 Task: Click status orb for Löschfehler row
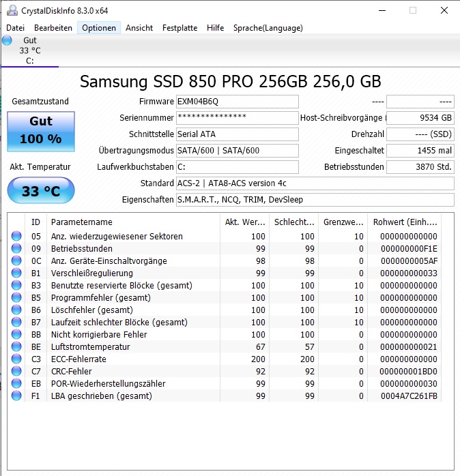16,310
